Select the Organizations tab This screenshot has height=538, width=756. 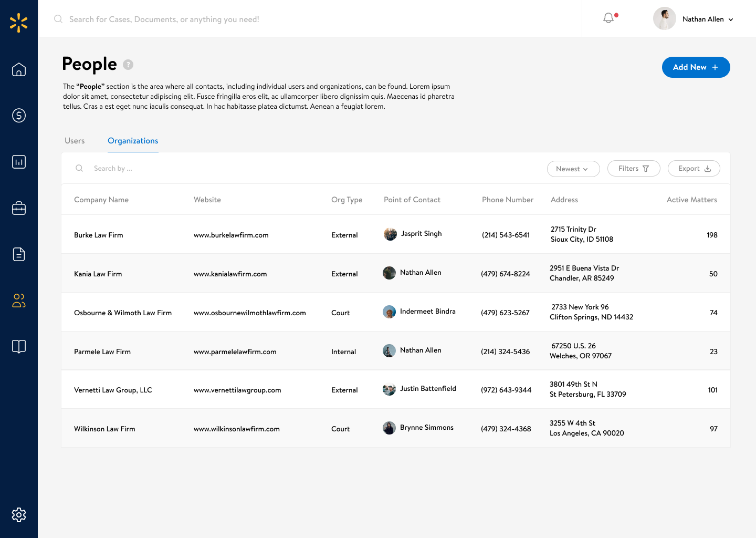tap(133, 141)
